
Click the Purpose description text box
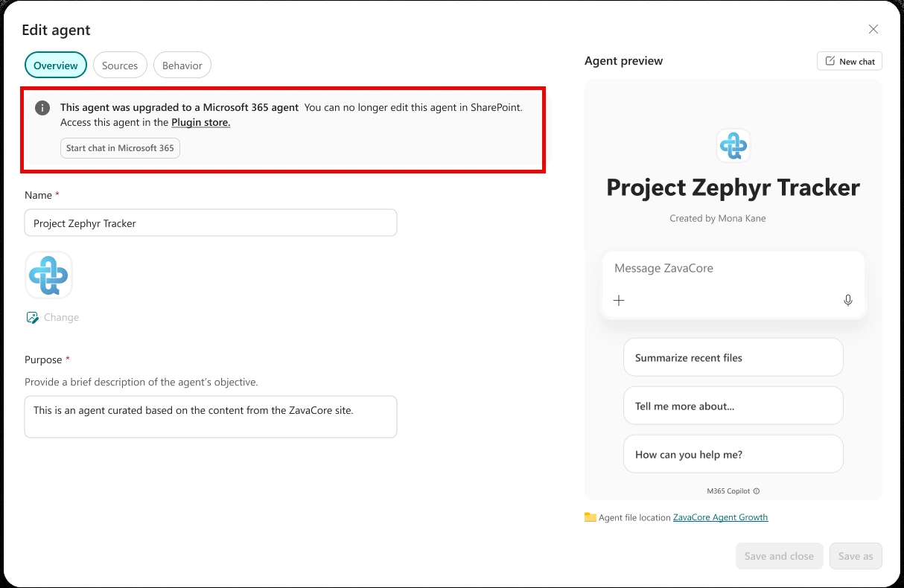pyautogui.click(x=211, y=417)
